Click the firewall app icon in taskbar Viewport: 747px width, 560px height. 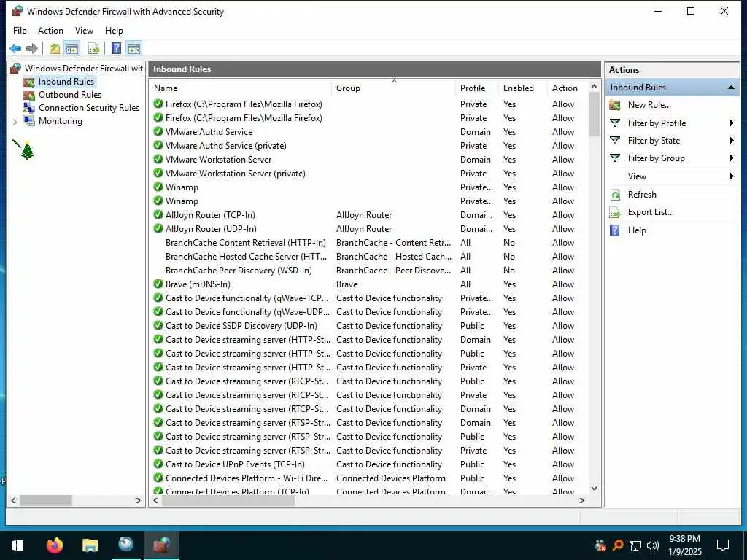tap(161, 545)
